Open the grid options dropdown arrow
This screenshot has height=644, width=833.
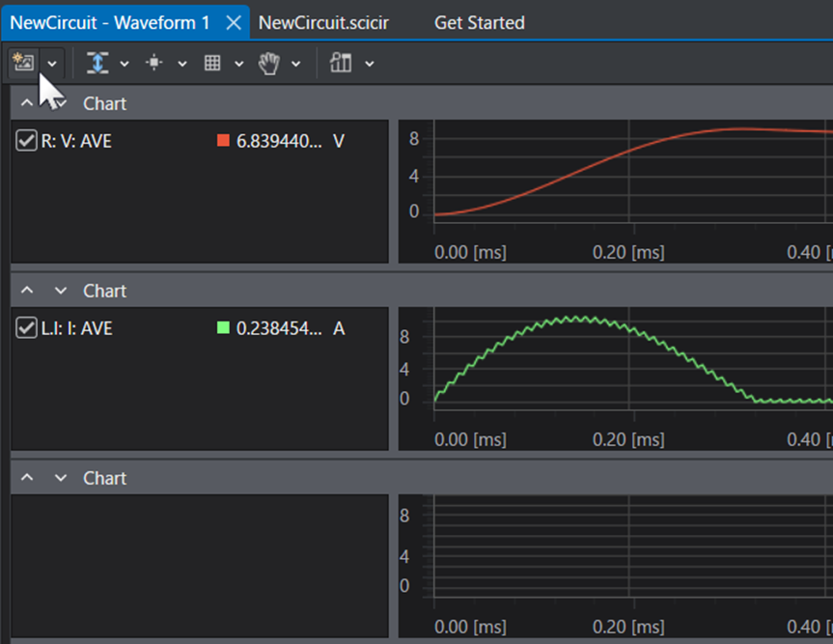click(x=239, y=64)
